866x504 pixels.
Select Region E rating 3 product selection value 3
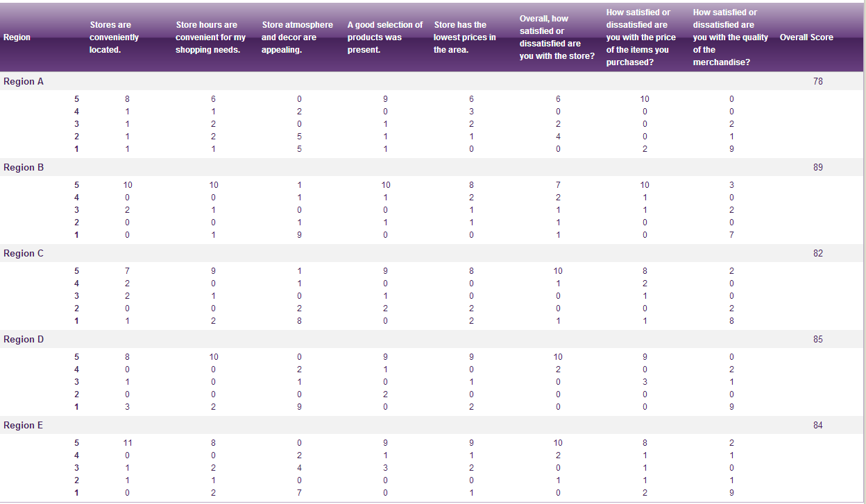[385, 468]
